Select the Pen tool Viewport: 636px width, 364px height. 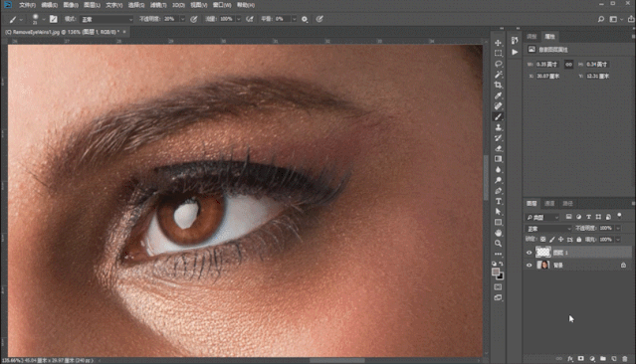point(498,191)
